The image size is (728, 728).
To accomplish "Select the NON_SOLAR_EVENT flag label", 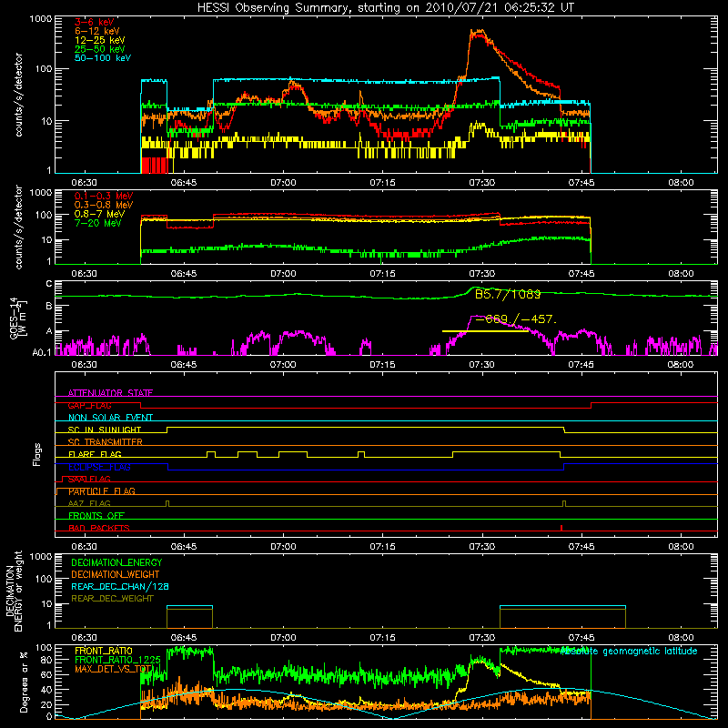I will 110,418.
